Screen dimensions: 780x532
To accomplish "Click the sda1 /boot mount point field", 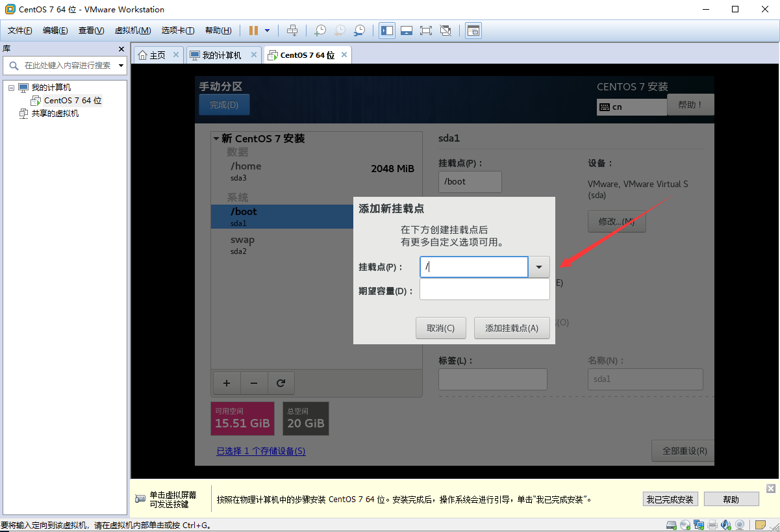I will click(470, 182).
